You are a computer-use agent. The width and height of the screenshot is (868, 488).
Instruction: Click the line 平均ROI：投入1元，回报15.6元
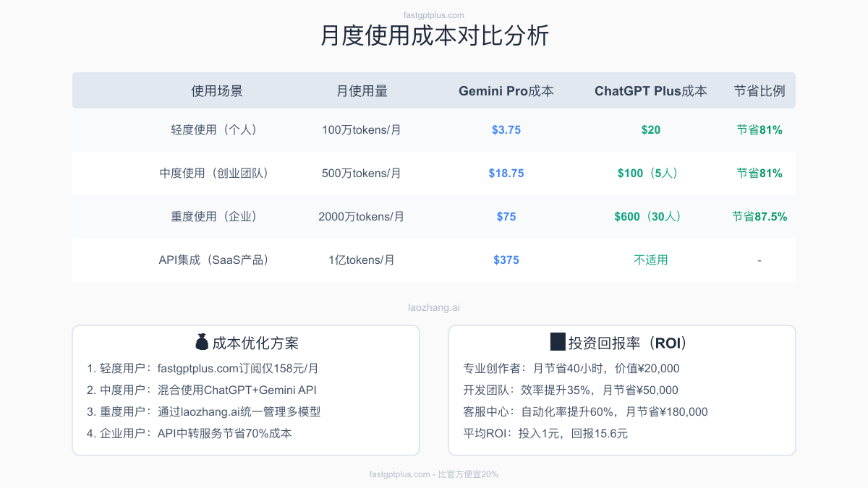tap(545, 434)
